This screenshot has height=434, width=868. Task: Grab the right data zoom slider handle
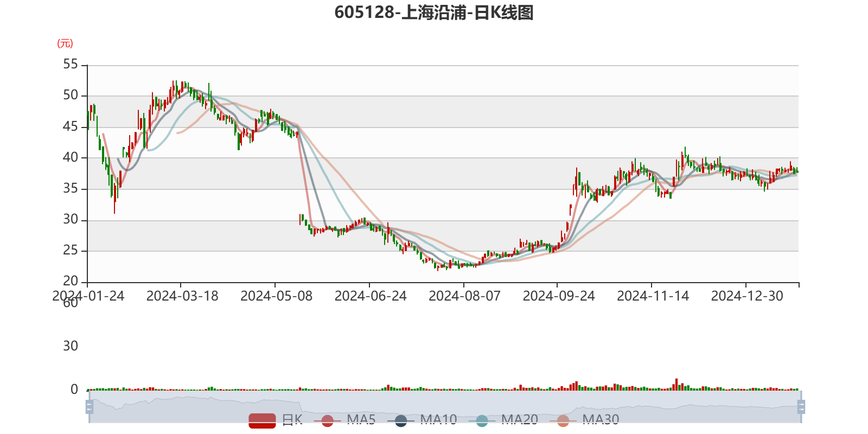point(801,406)
